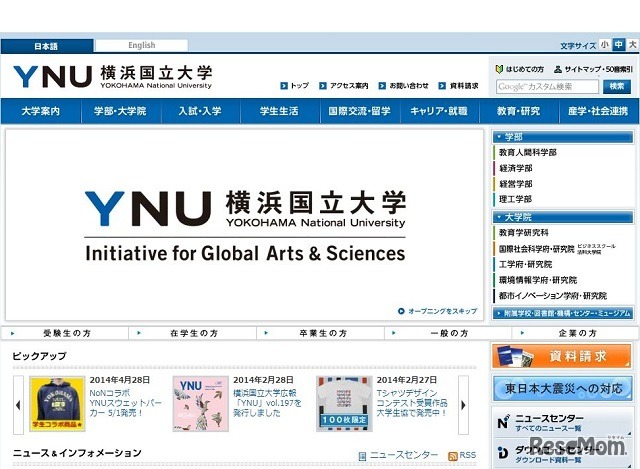Open the 横浜国立大学広報 vol.197 article
This screenshot has width=640, height=469.
click(267, 403)
